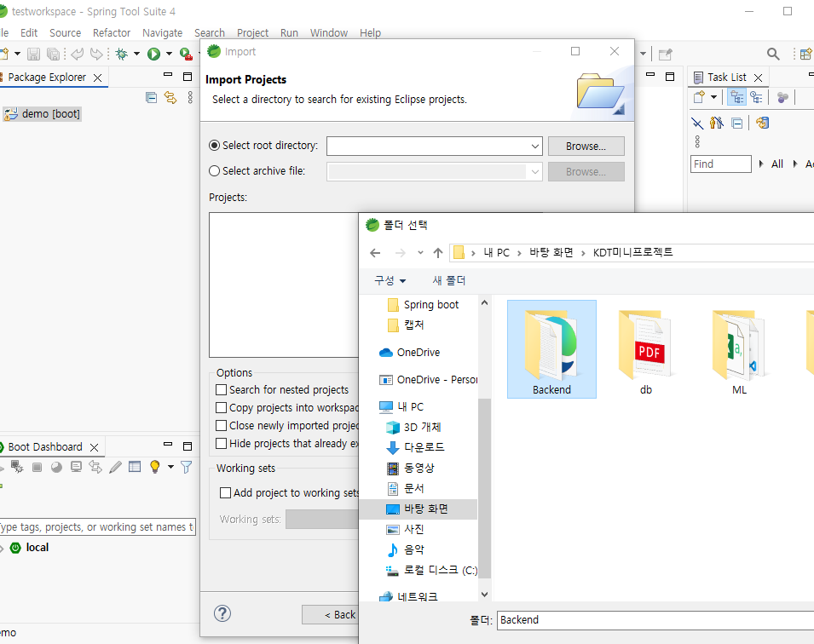Click the active Browse... button for root directory
814x644 pixels.
click(586, 147)
